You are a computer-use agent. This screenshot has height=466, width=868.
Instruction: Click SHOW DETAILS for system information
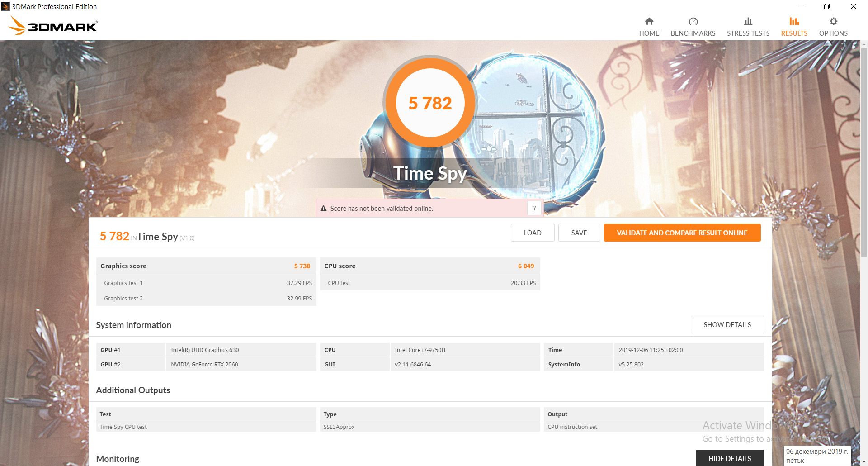point(727,325)
